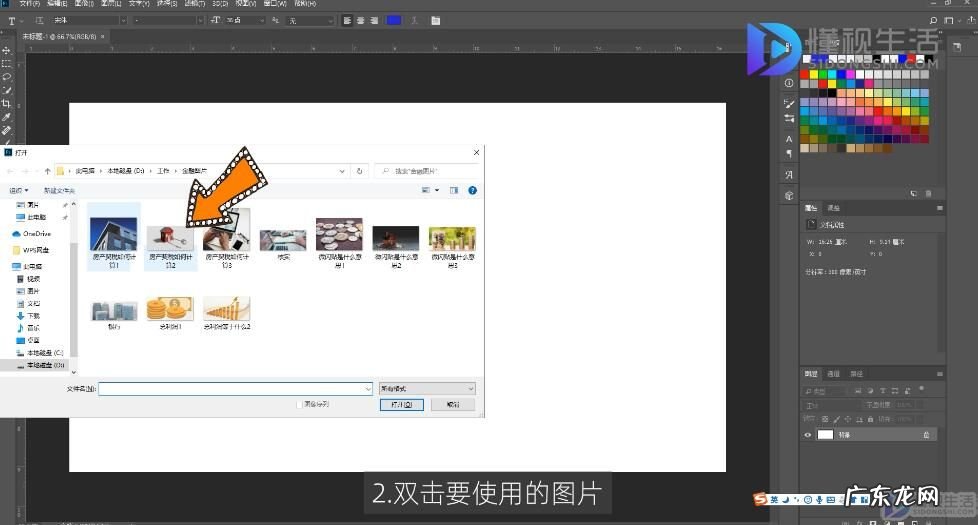Image resolution: width=978 pixels, height=525 pixels.
Task: Toggle lock all padlock in Layers lock row
Action: pos(870,420)
